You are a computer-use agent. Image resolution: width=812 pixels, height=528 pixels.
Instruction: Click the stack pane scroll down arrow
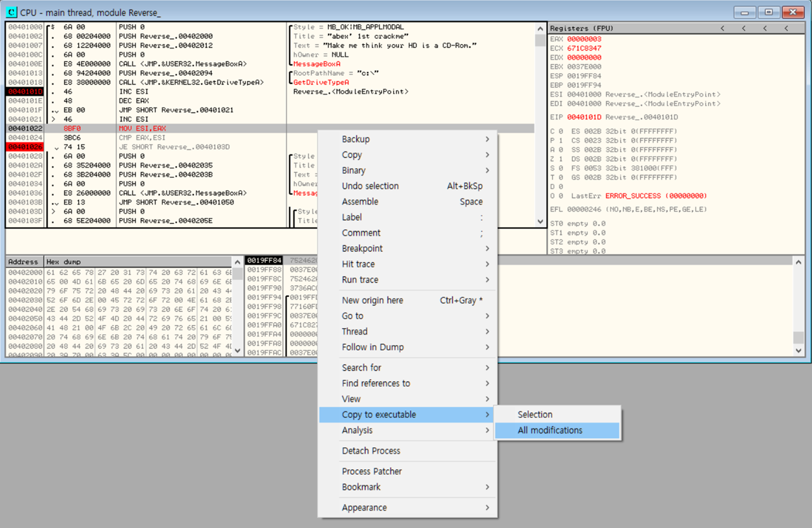click(x=798, y=351)
